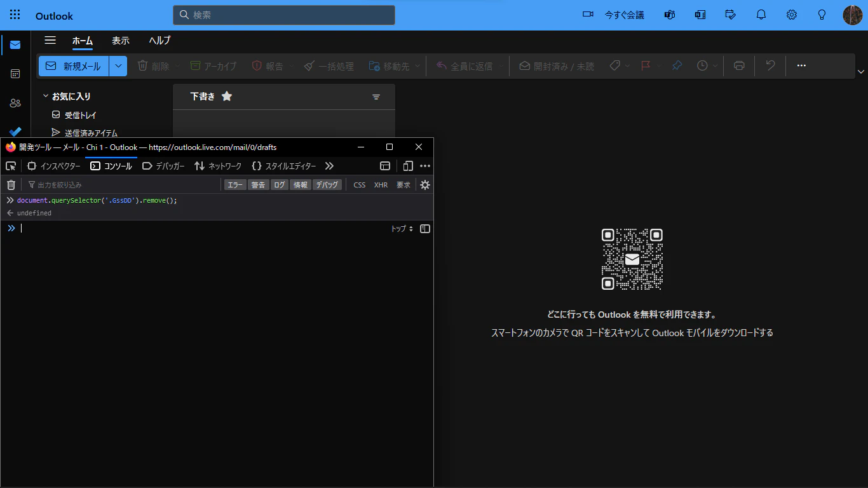Open the People icon in left rail

15,103
